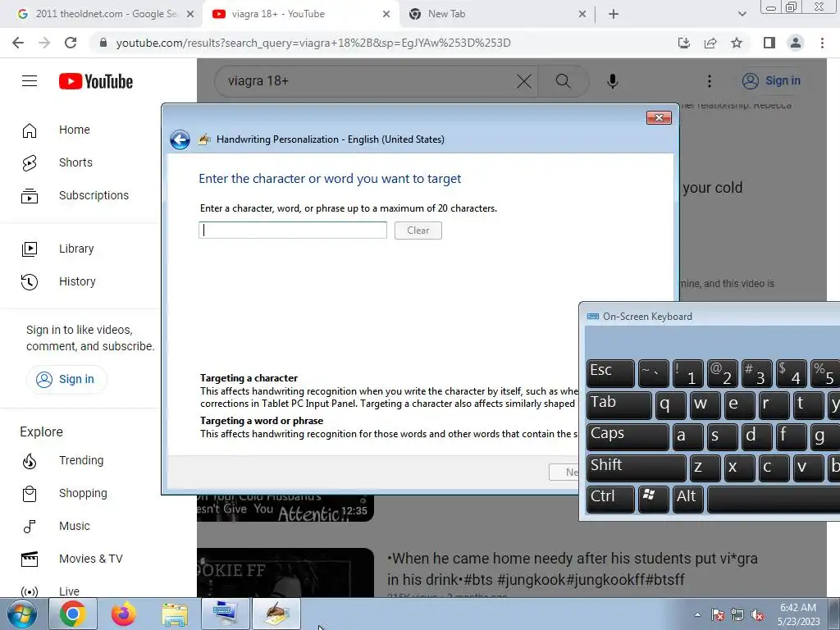Image resolution: width=840 pixels, height=630 pixels.
Task: Click the Clear button in dialog
Action: point(418,231)
